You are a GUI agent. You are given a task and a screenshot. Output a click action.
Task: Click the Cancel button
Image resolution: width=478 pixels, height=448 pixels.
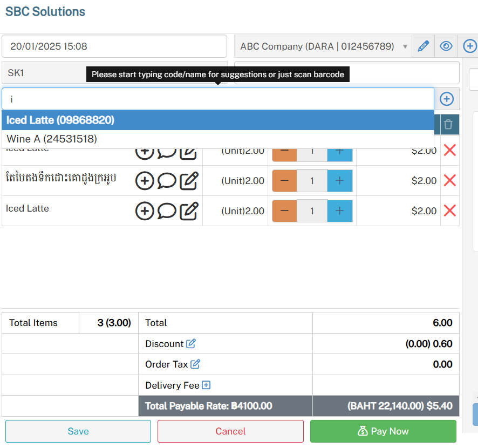coord(230,431)
